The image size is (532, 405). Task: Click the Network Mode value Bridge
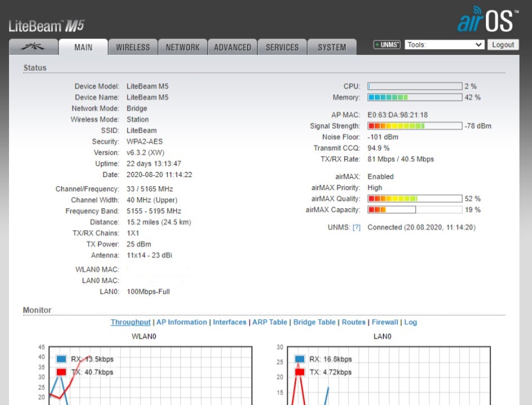point(137,108)
